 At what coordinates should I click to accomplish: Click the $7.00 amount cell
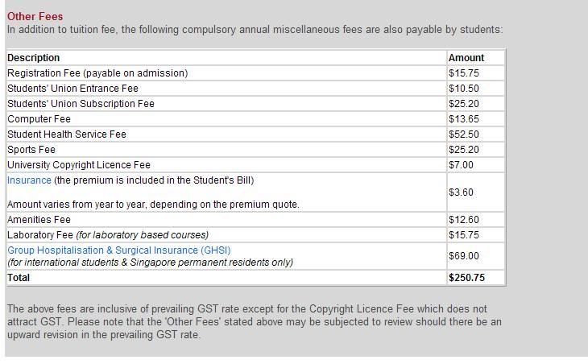coord(462,165)
